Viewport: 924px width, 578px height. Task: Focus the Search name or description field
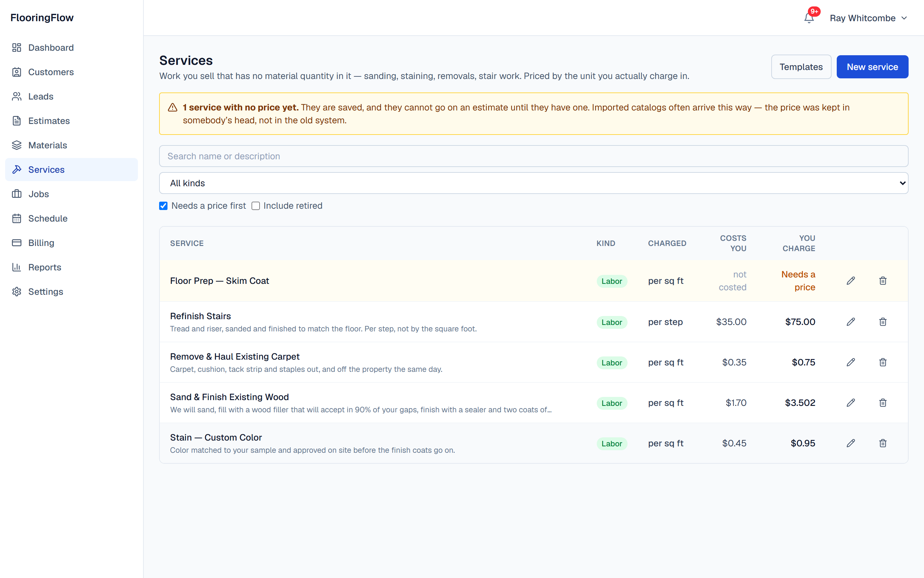click(x=534, y=156)
